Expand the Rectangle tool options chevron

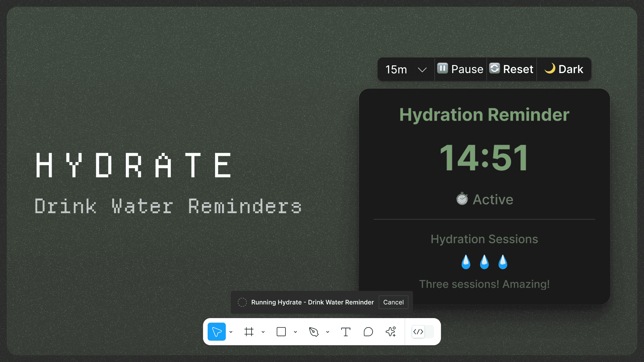point(295,332)
